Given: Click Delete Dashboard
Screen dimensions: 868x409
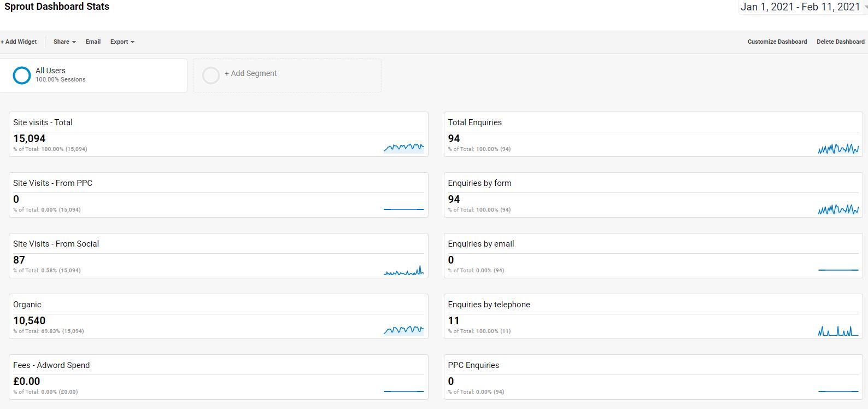Looking at the screenshot, I should tap(840, 42).
